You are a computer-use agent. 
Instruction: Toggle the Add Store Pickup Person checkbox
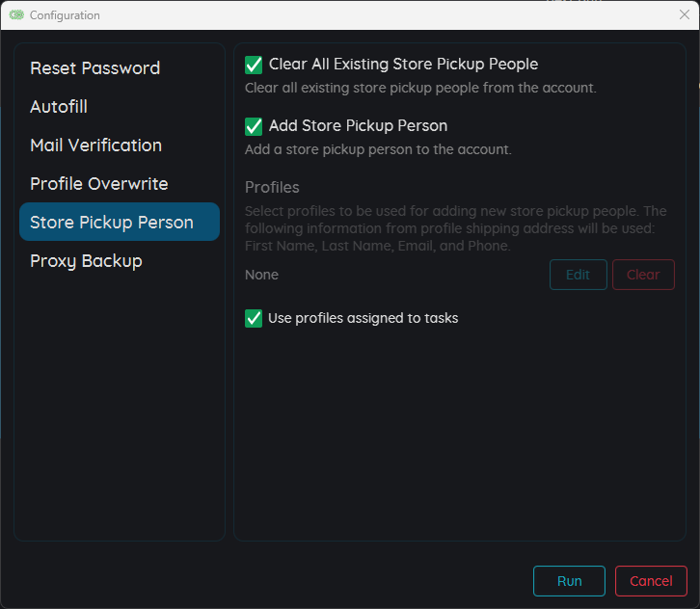tap(254, 126)
